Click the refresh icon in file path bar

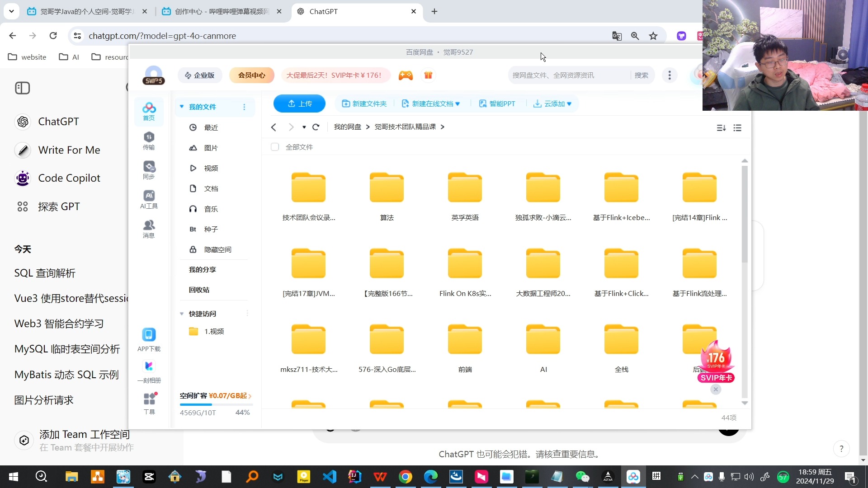(x=316, y=127)
